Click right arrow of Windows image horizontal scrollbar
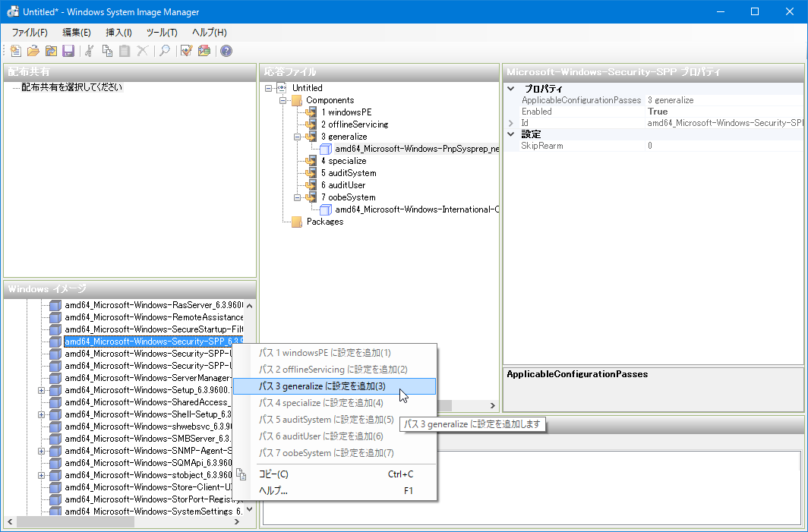Image resolution: width=808 pixels, height=532 pixels. pos(237,521)
